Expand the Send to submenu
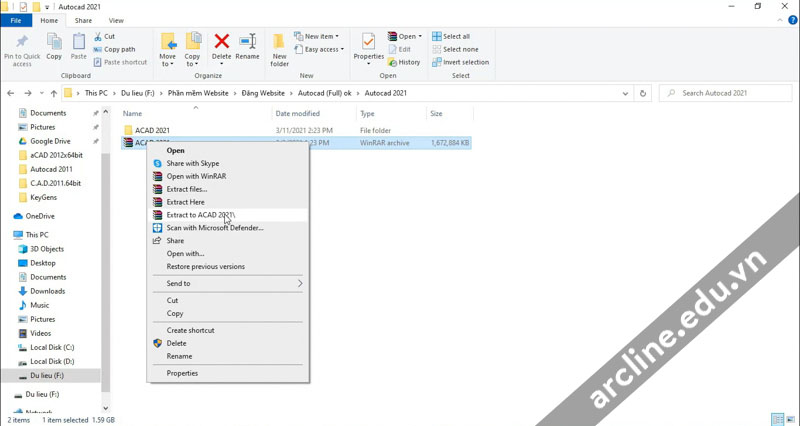Screen dimensions: 800x426 coord(228,283)
